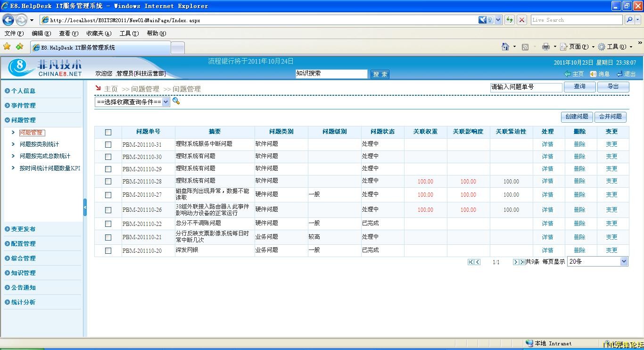Open 详情 link for PBM-201110-28
Screen dimensions: 644x350
point(547,181)
